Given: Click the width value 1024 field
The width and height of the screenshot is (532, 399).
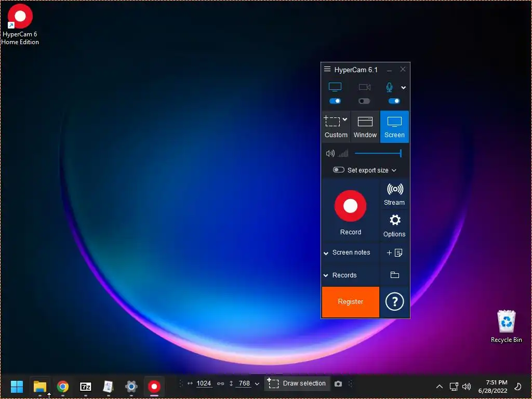Looking at the screenshot, I should (204, 383).
